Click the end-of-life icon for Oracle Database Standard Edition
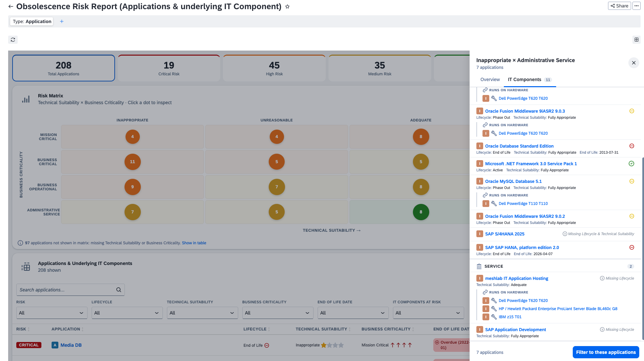 click(x=632, y=146)
